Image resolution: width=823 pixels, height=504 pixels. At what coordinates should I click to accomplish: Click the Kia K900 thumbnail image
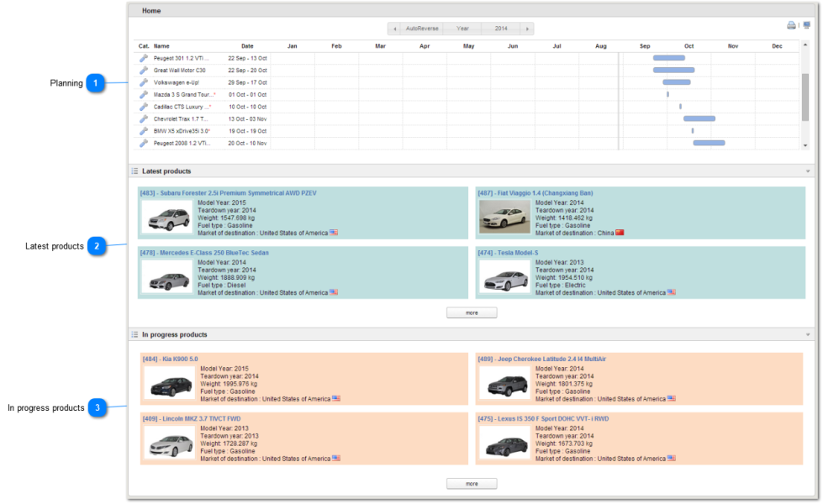[170, 383]
